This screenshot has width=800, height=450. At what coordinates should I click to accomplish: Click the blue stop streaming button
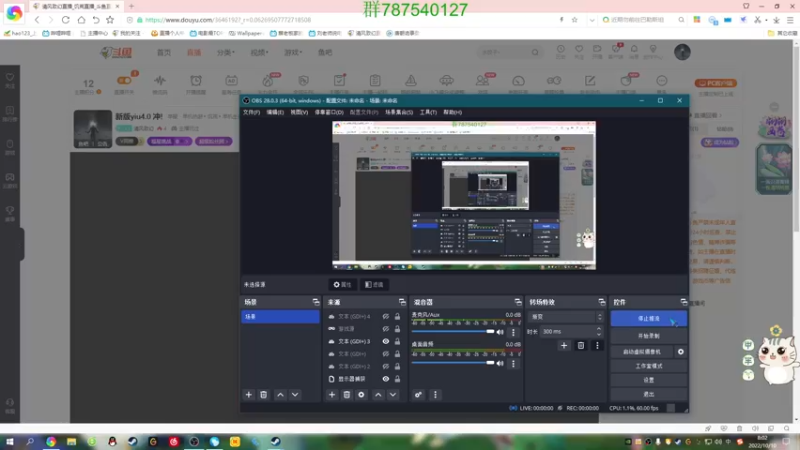[648, 318]
